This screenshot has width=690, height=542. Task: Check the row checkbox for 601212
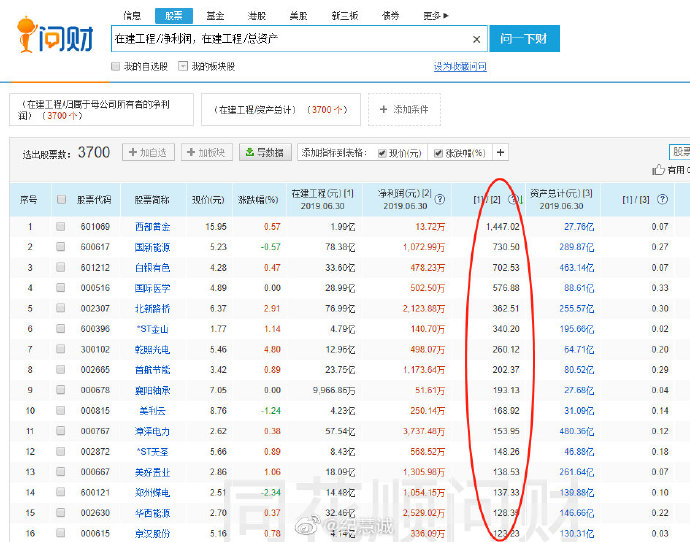click(x=61, y=267)
